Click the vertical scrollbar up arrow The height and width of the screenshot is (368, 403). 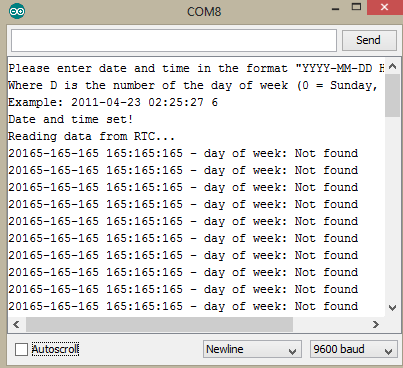393,66
